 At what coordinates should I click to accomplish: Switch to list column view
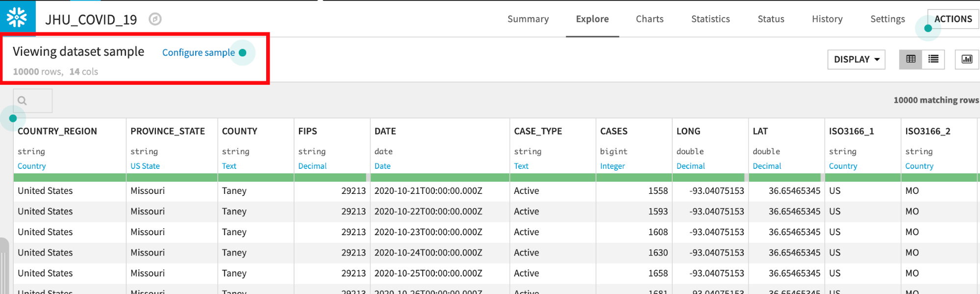click(x=933, y=59)
